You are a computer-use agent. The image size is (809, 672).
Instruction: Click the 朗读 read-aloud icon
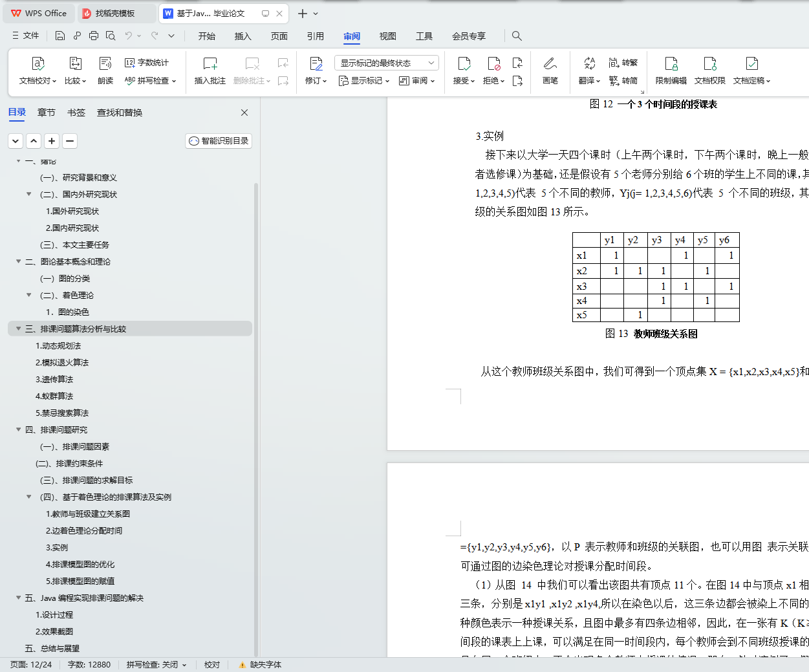coord(105,63)
